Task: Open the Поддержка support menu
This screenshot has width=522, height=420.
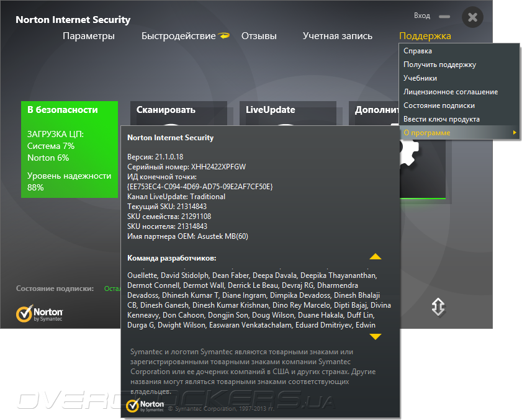Action: pos(425,36)
